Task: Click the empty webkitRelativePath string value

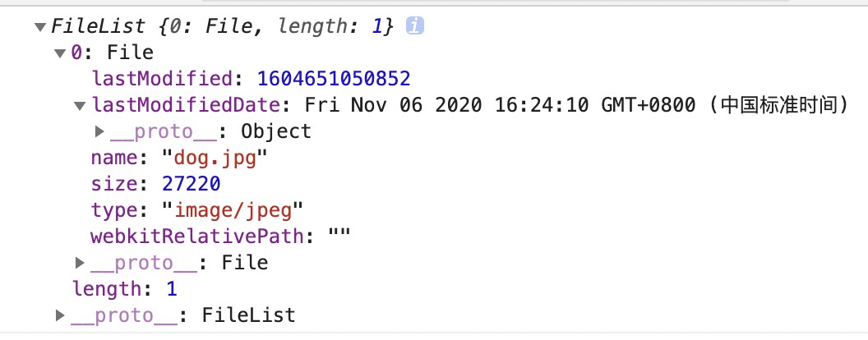Action: tap(339, 237)
